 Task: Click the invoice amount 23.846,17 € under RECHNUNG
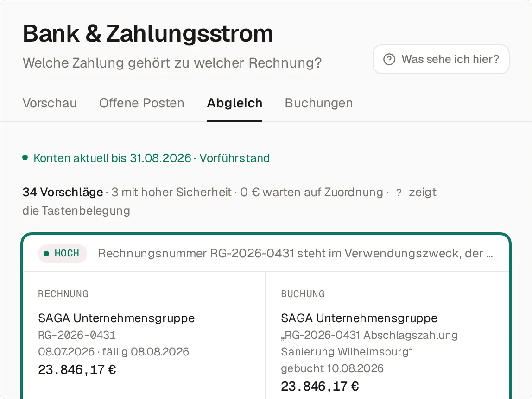pyautogui.click(x=77, y=369)
